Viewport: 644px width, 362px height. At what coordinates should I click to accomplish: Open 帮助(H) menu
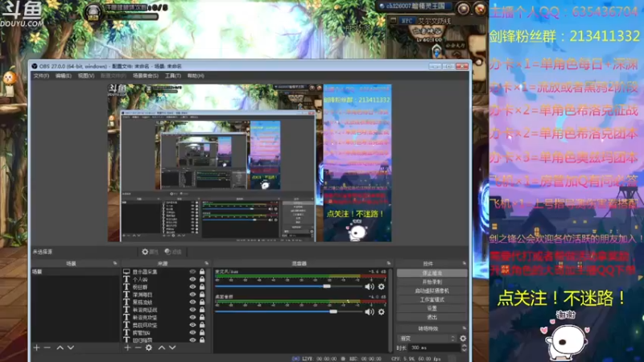coord(196,76)
